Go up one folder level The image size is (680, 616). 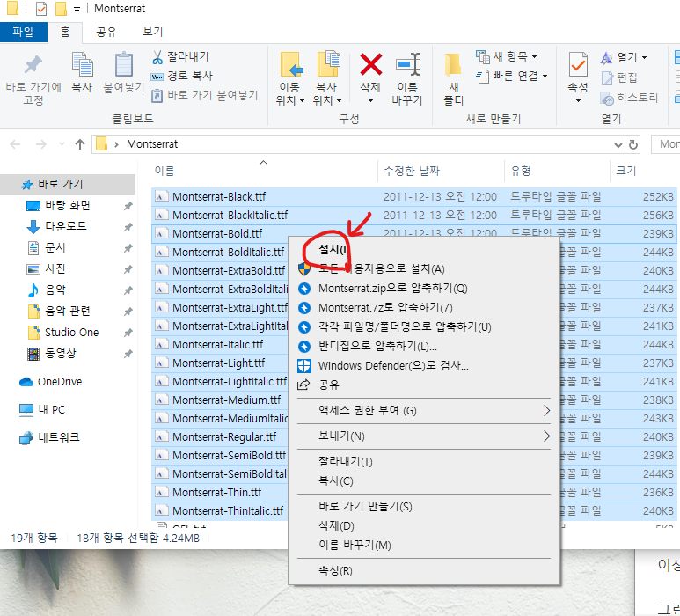click(80, 144)
